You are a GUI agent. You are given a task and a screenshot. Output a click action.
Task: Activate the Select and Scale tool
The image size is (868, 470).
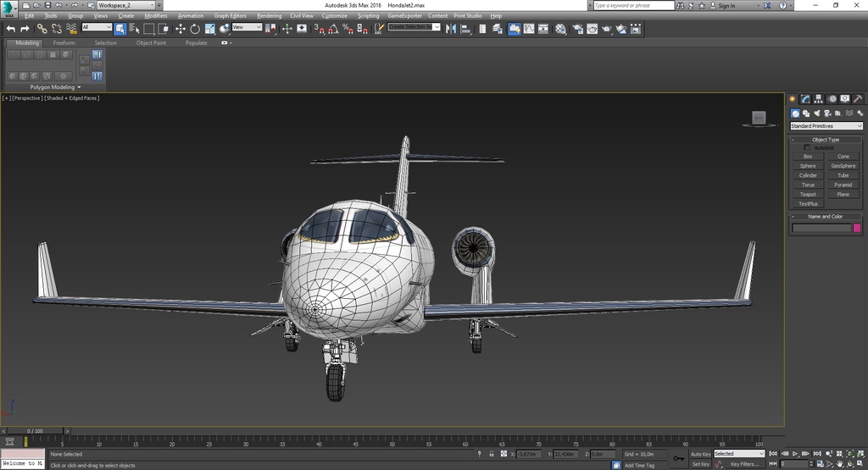coord(210,29)
